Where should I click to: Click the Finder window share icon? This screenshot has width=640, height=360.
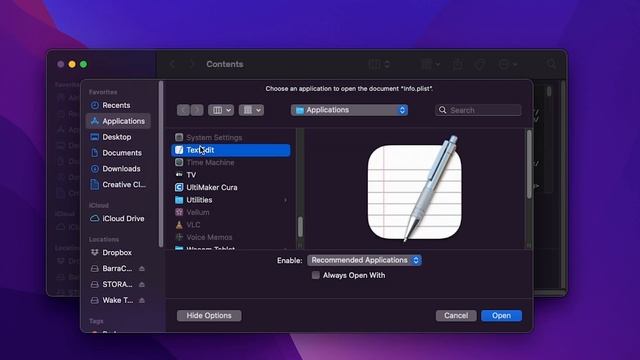(x=458, y=64)
